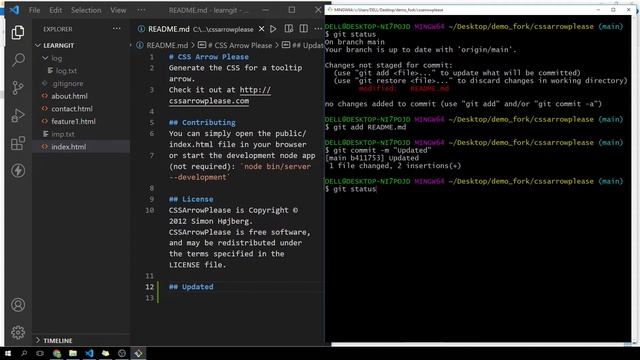This screenshot has height=360, width=640.
Task: Click the taskbar search icon
Action: pyautogui.click(x=24, y=353)
